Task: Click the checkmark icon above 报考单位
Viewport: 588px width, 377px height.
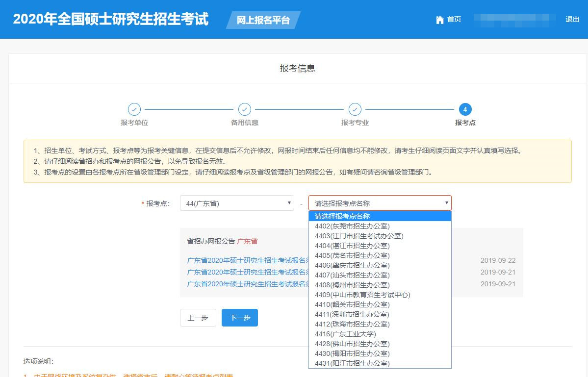Action: tap(134, 109)
